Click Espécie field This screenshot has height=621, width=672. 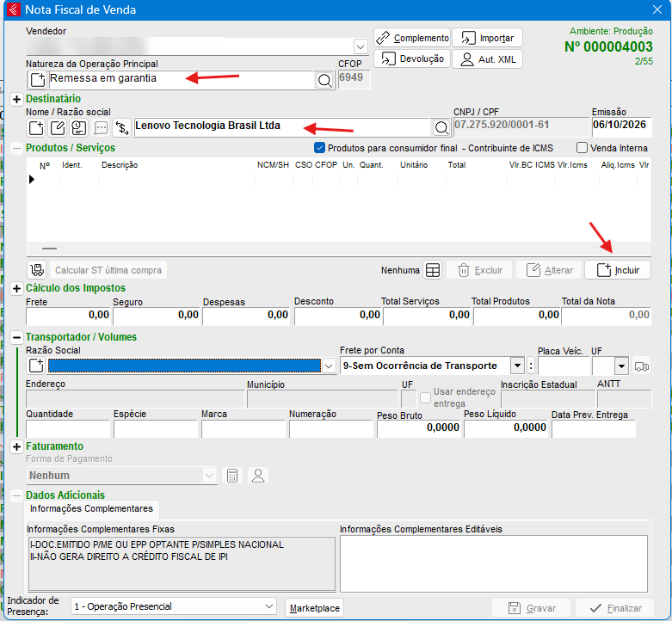[156, 428]
